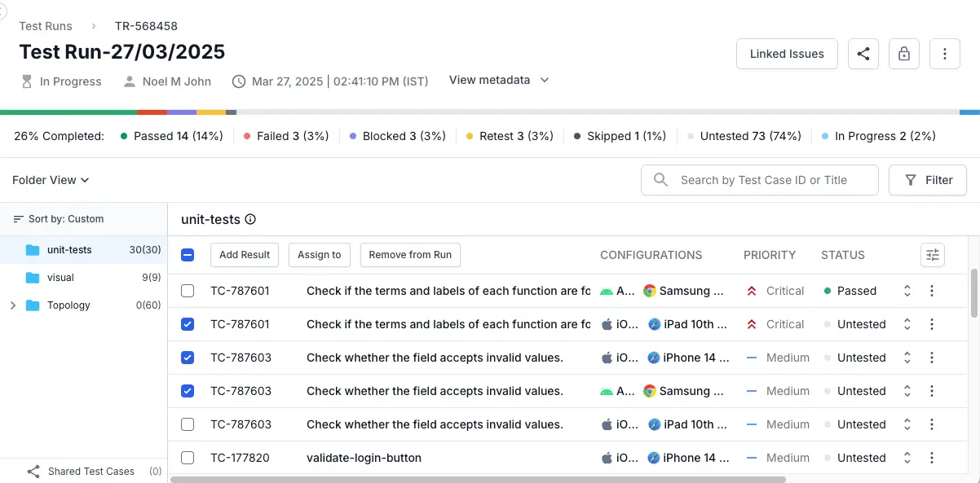Viewport: 980px width, 483px height.
Task: Toggle the select-all header checkbox
Action: point(188,255)
